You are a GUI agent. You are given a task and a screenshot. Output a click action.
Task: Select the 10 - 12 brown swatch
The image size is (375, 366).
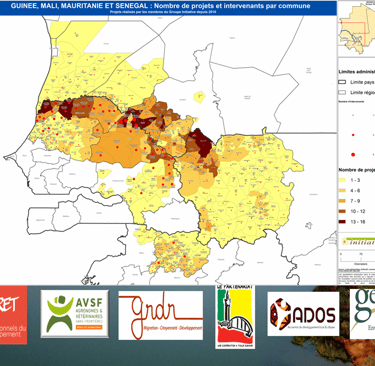click(342, 211)
